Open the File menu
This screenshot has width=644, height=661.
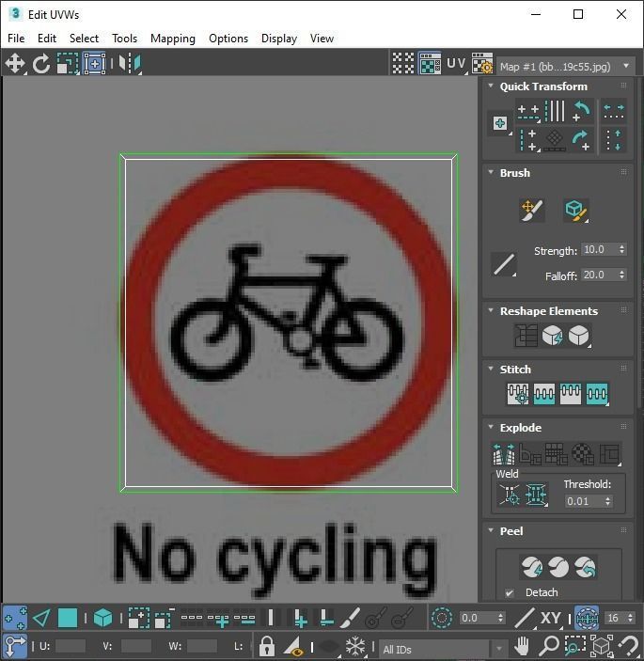tap(16, 39)
